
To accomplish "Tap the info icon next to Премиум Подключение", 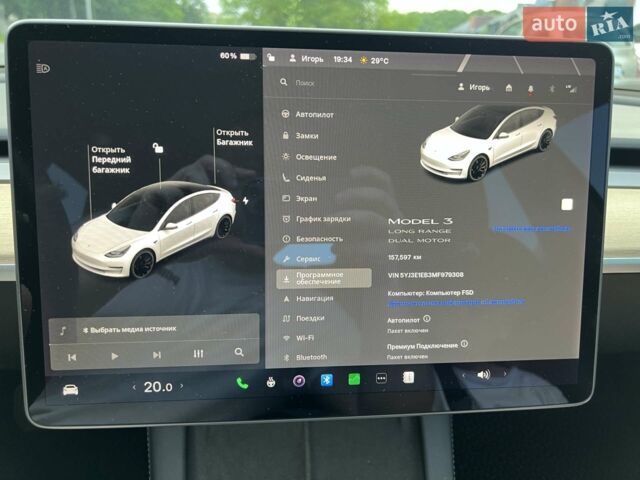I will [x=464, y=344].
